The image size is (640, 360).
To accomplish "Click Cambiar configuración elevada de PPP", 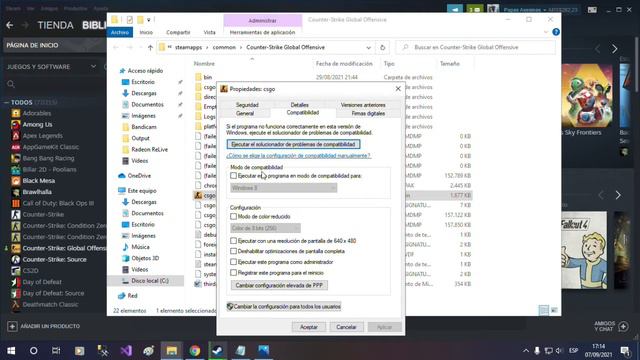I will click(279, 285).
